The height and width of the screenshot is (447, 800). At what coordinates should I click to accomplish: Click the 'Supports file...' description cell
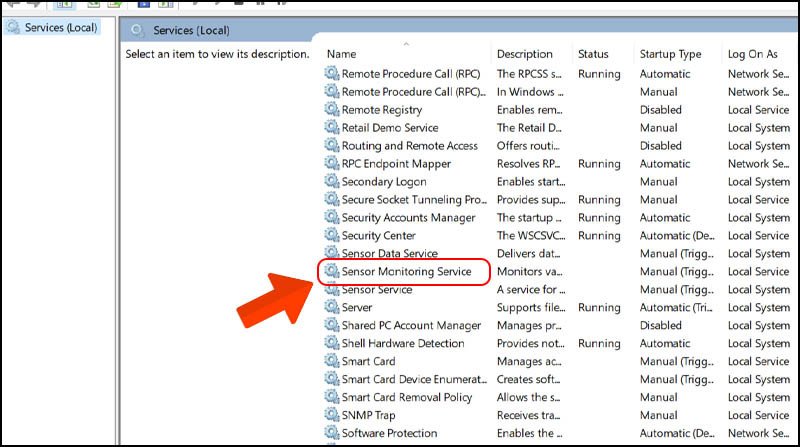(531, 307)
